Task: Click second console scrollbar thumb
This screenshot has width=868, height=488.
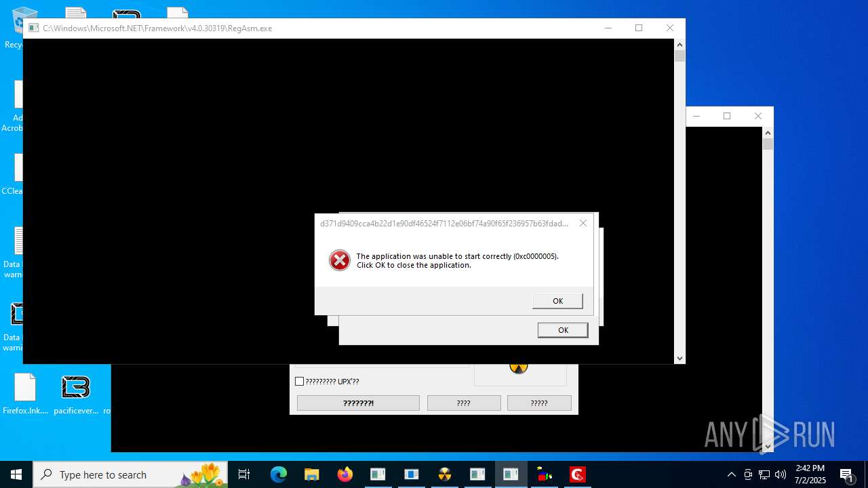Action: coord(768,144)
